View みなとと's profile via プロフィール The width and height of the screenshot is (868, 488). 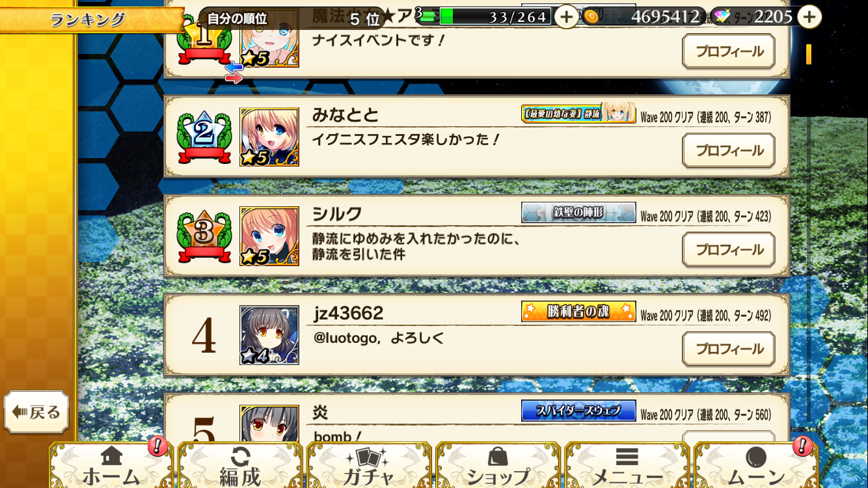(x=729, y=150)
